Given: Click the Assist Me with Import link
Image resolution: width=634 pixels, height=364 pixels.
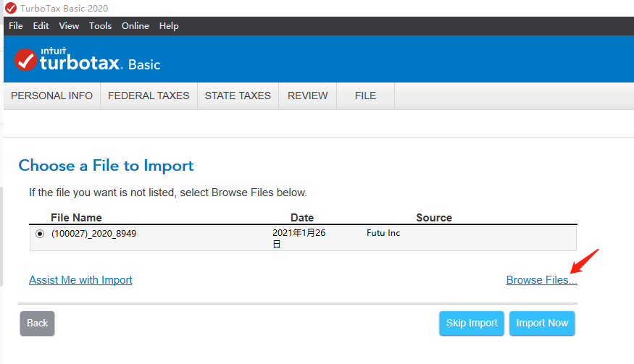Looking at the screenshot, I should pyautogui.click(x=80, y=280).
